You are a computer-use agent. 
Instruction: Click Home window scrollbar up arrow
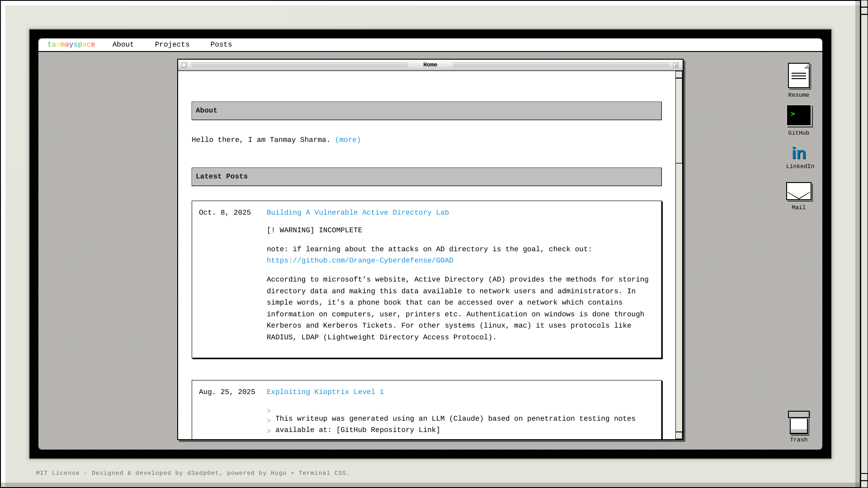(679, 75)
